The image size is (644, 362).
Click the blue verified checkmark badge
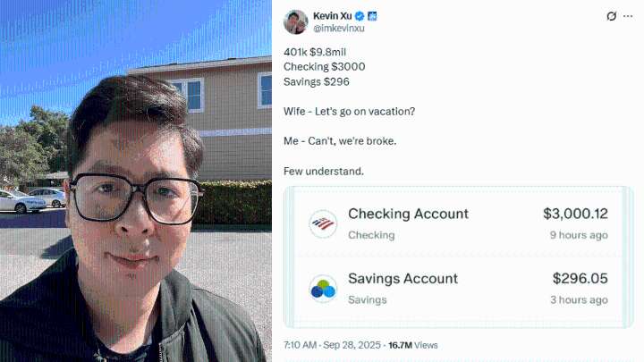click(360, 16)
